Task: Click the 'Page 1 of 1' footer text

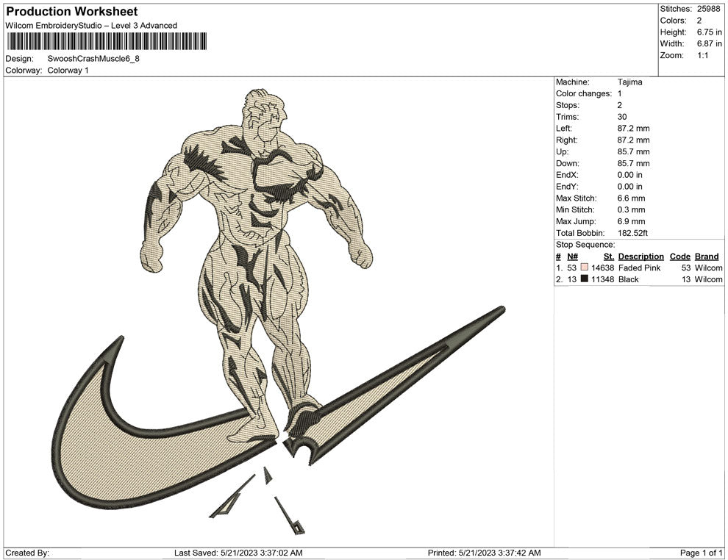Action: click(x=701, y=553)
